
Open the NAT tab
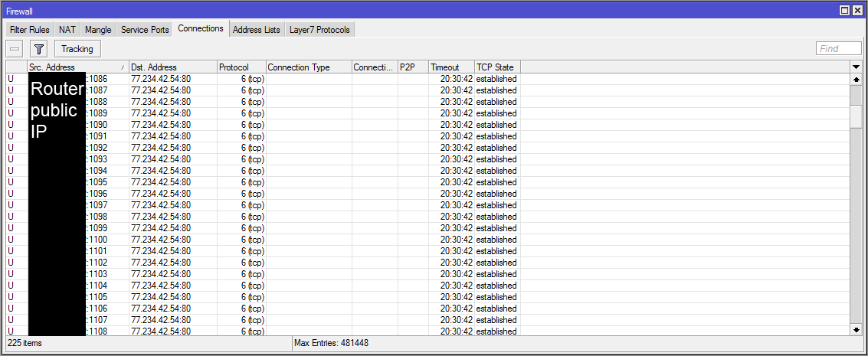click(67, 30)
